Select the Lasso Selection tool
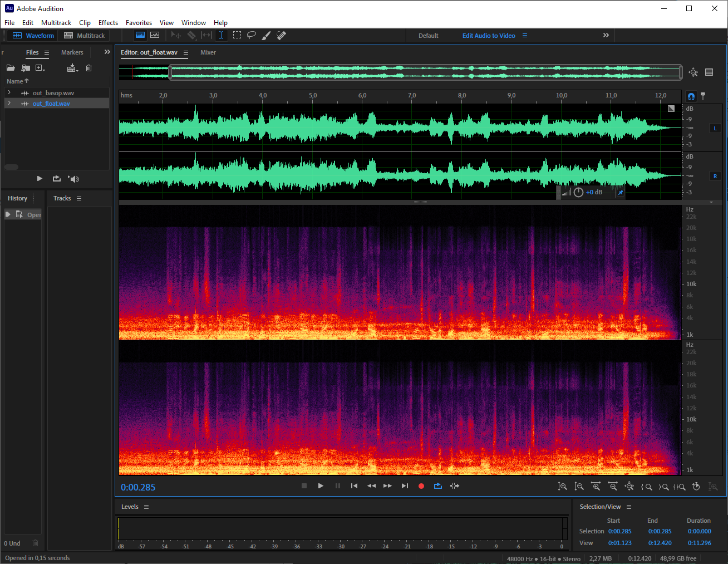The height and width of the screenshot is (564, 728). (x=252, y=35)
